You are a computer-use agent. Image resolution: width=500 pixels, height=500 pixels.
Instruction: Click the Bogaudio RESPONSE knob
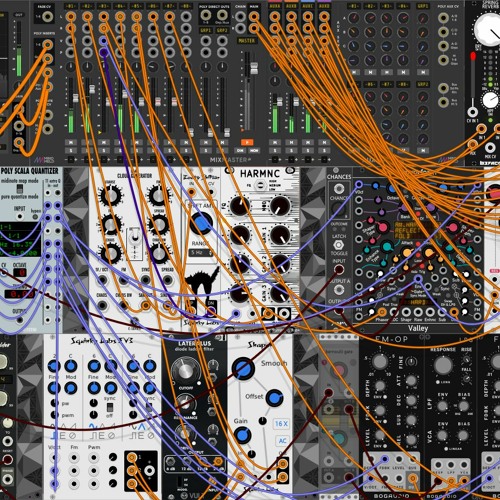coord(443,366)
